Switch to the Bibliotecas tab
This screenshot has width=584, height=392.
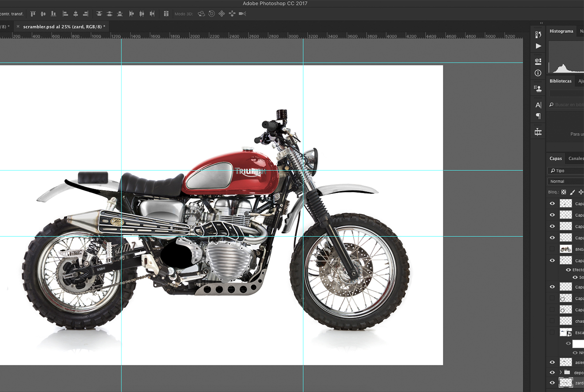coord(560,81)
